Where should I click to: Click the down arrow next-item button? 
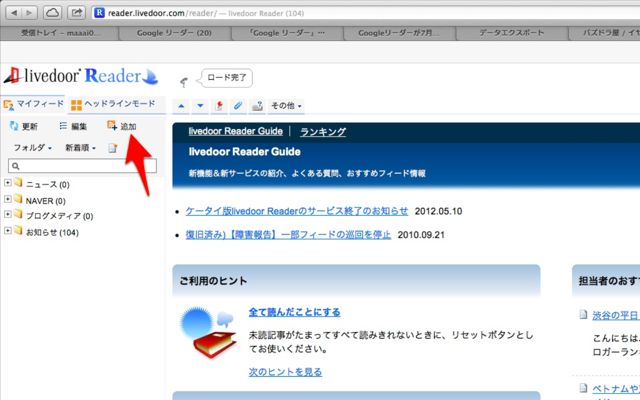(x=200, y=106)
